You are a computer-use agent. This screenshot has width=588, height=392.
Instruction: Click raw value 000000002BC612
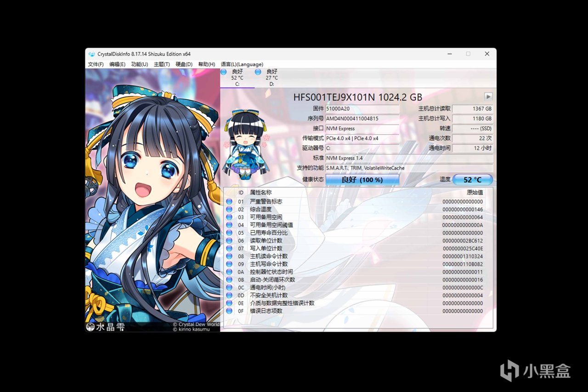[x=463, y=240]
